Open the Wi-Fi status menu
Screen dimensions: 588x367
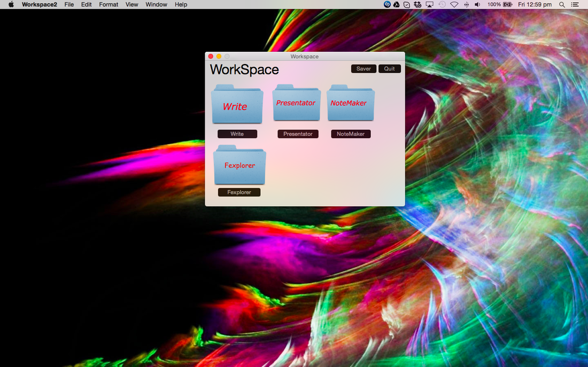(454, 4)
